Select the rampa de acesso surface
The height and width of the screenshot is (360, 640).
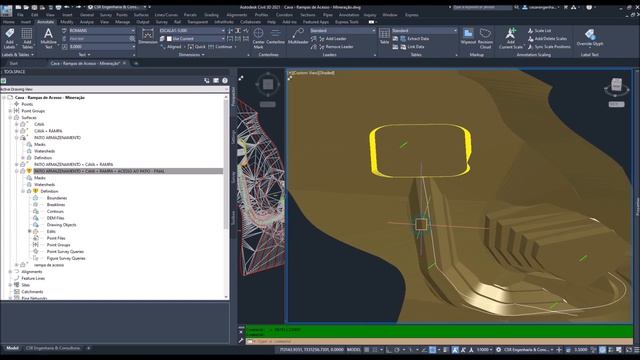pos(49,265)
